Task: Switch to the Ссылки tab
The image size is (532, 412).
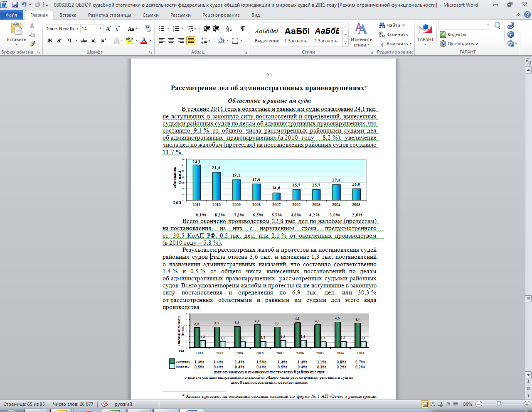Action: pyautogui.click(x=150, y=15)
